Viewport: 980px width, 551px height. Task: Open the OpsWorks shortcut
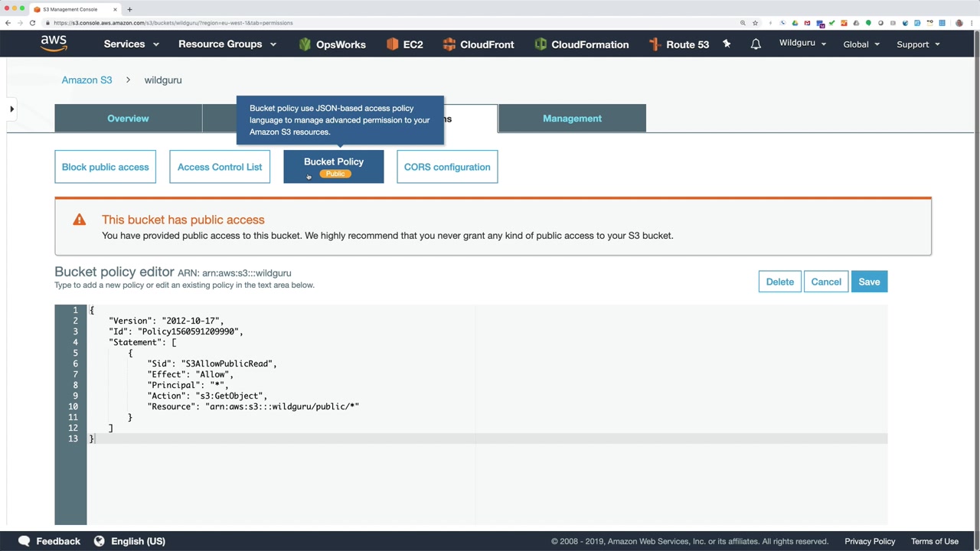332,44
